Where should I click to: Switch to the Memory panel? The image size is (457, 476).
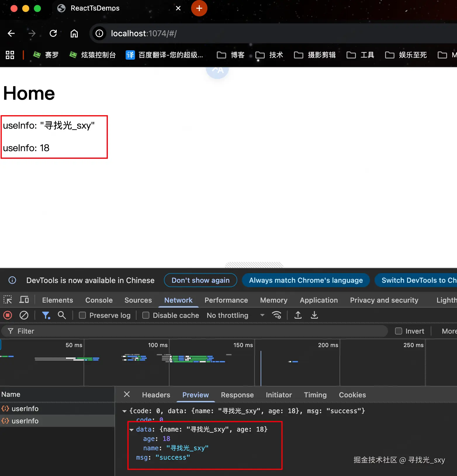[274, 300]
